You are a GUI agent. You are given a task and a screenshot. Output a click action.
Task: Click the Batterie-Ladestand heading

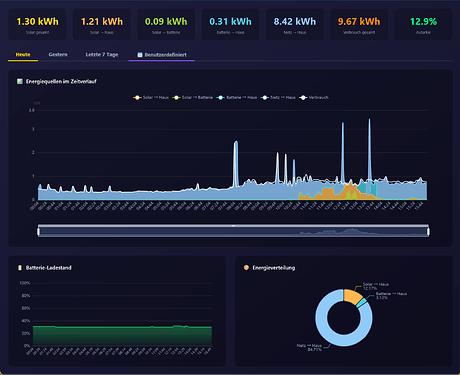(49, 268)
